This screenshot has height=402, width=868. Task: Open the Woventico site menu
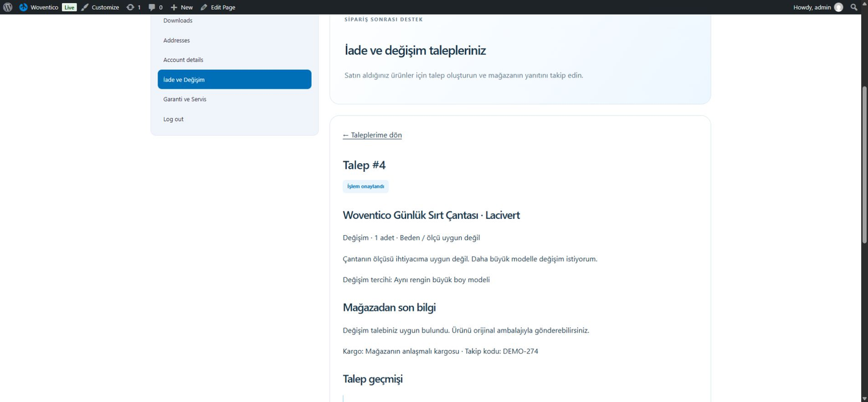(x=38, y=7)
